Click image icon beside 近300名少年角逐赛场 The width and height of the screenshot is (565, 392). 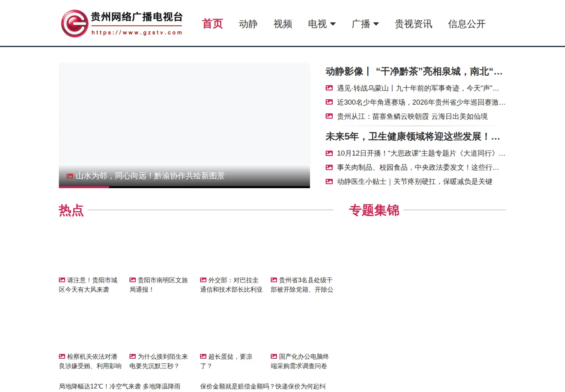pyautogui.click(x=329, y=102)
